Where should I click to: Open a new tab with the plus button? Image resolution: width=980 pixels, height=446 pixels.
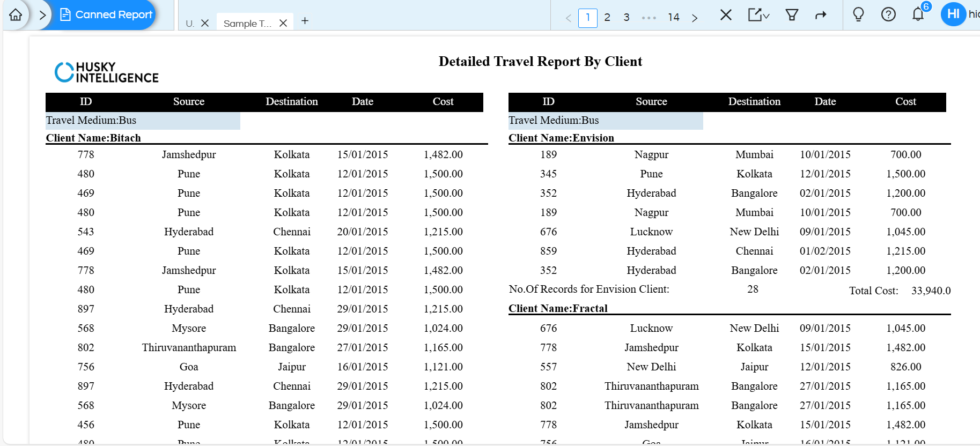305,21
